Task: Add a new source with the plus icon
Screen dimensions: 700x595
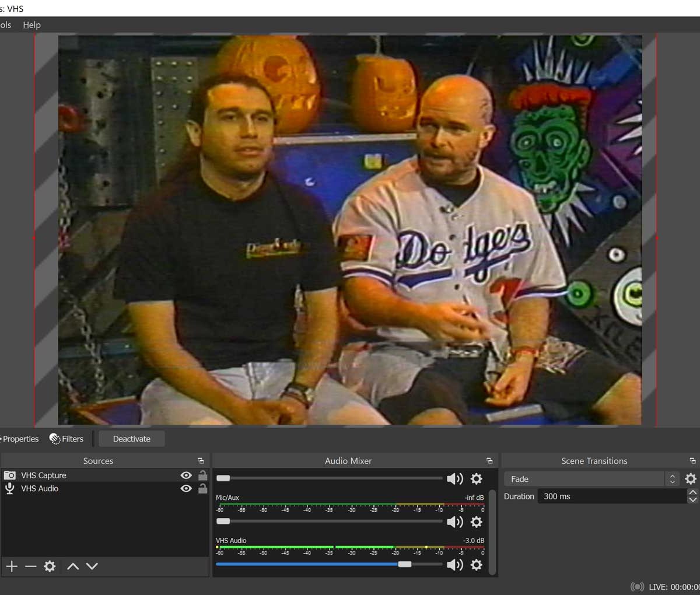Action: (x=12, y=566)
